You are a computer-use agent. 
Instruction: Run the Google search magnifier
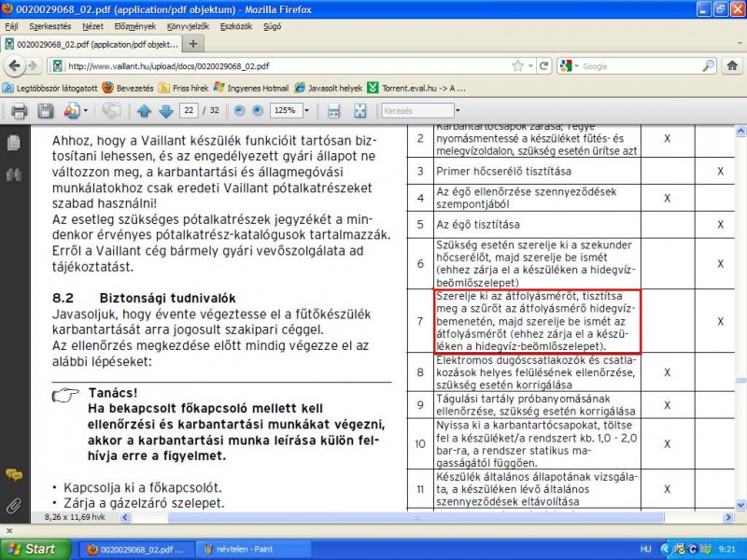point(709,65)
